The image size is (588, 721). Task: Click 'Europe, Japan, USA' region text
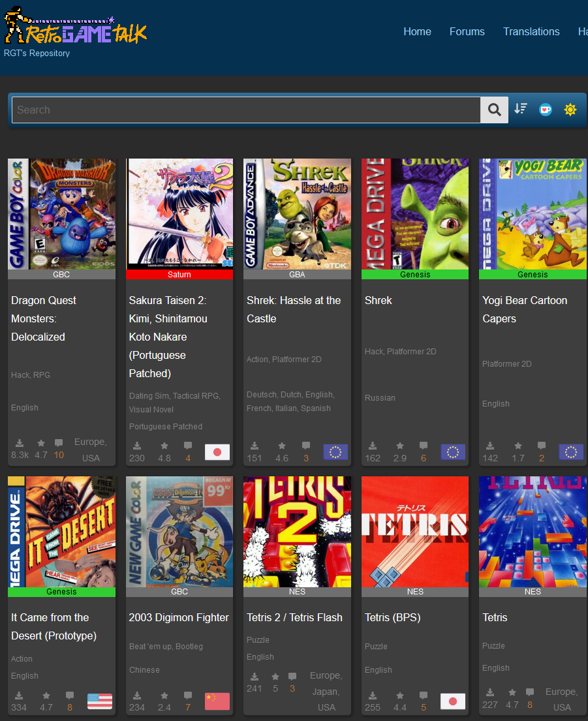(326, 692)
